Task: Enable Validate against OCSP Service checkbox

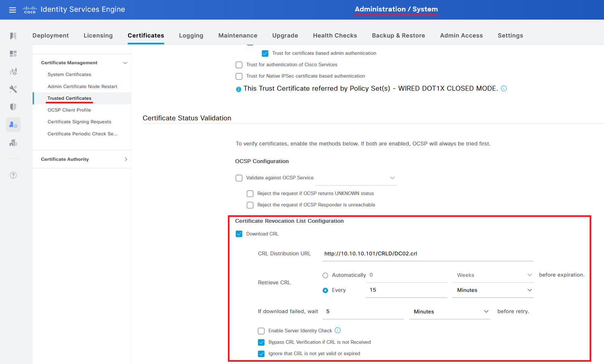Action: tap(239, 178)
